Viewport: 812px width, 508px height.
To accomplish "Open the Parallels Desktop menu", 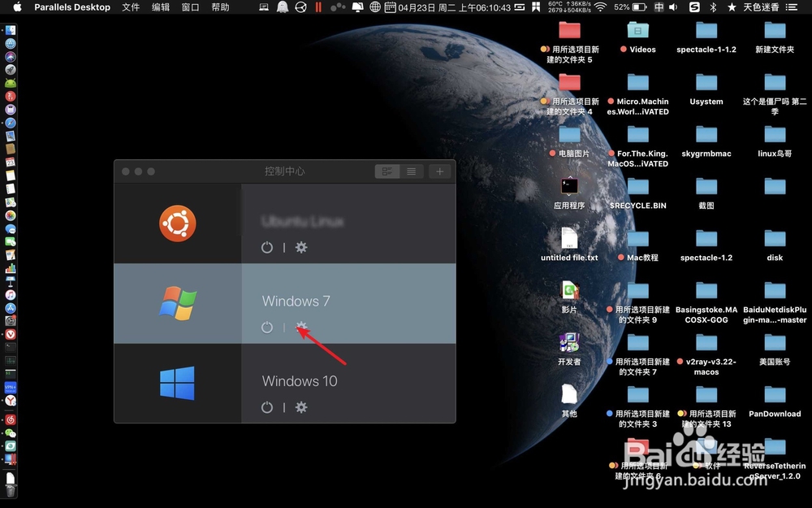I will click(72, 7).
